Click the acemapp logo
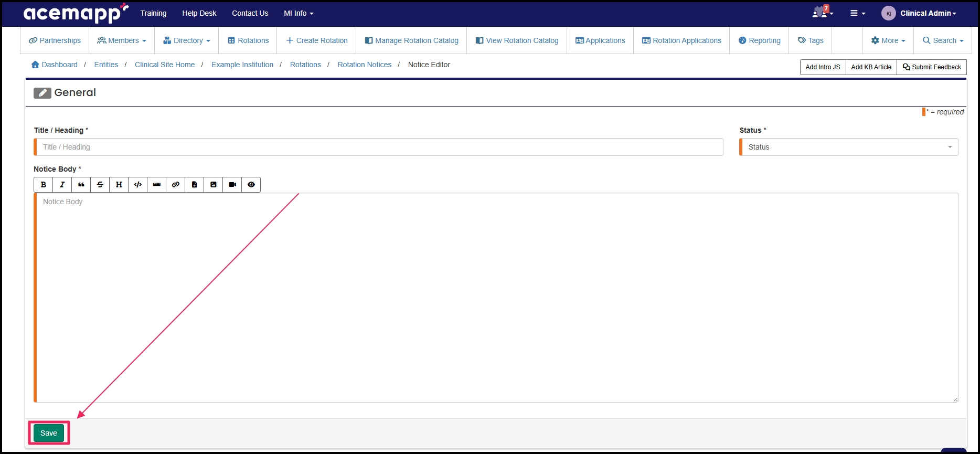Viewport: 980px width, 454px height. (76, 13)
